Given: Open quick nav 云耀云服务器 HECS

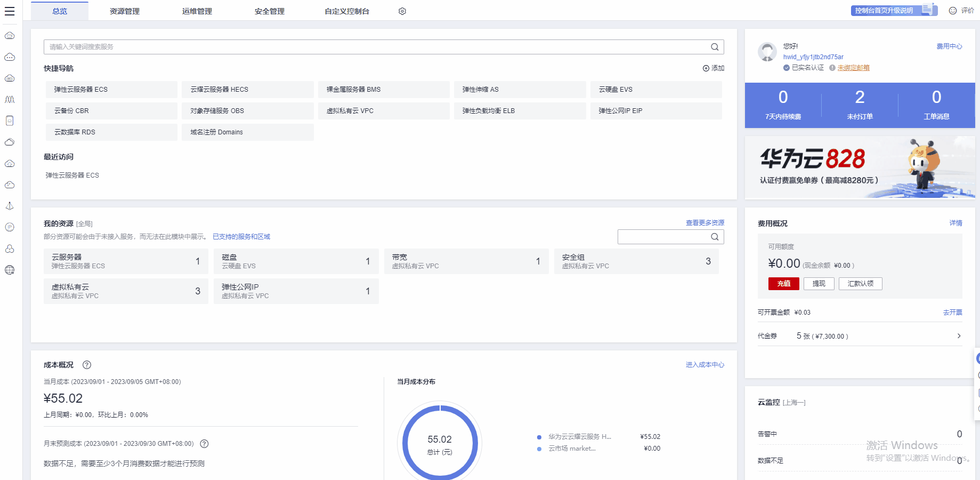Looking at the screenshot, I should [248, 90].
